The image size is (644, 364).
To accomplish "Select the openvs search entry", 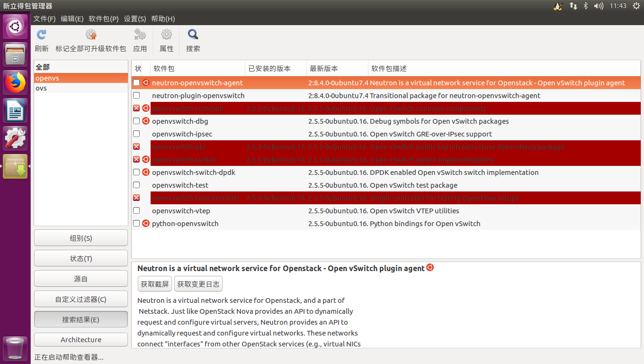I will point(81,78).
